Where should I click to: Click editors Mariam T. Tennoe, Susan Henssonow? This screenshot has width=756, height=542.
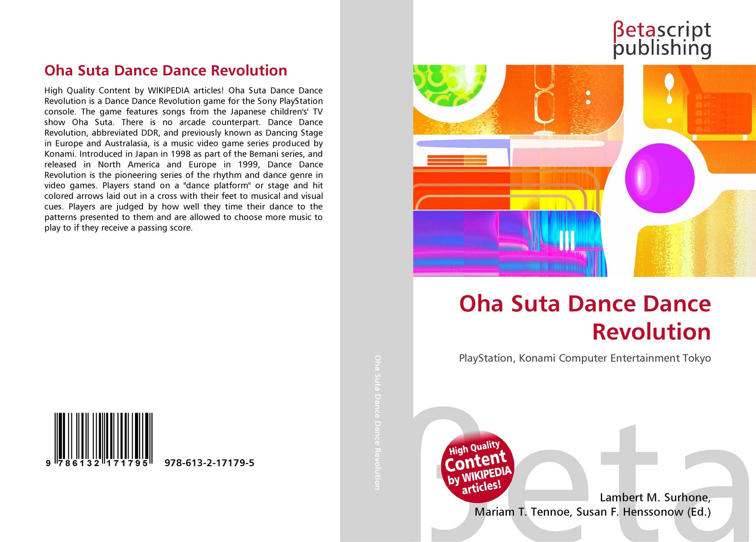(592, 512)
